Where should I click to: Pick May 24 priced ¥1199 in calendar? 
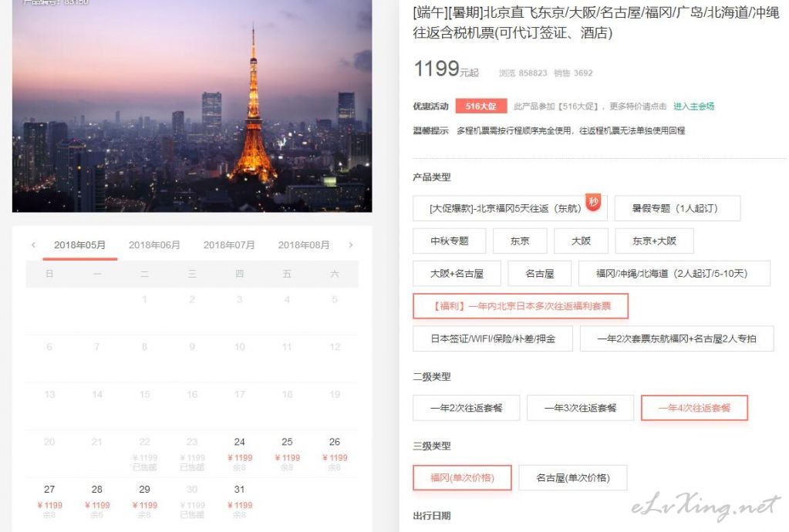[x=240, y=453]
